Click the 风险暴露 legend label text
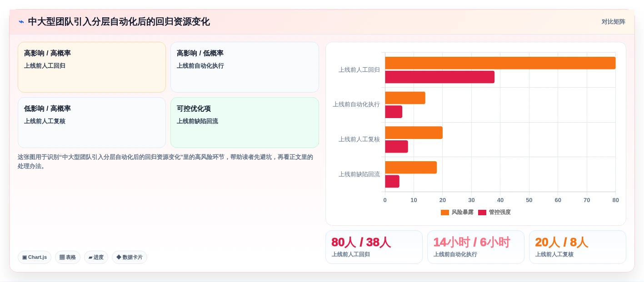 [x=462, y=213]
